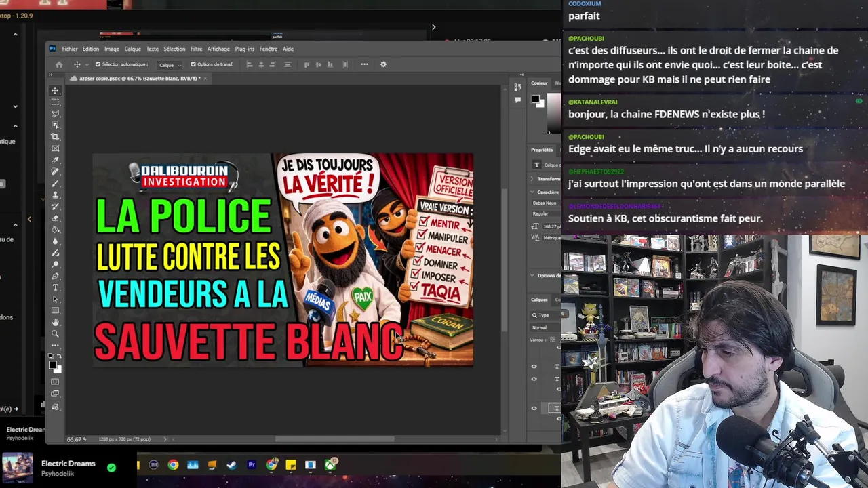The image size is (868, 488).
Task: Open the Affichage menu
Action: click(218, 49)
